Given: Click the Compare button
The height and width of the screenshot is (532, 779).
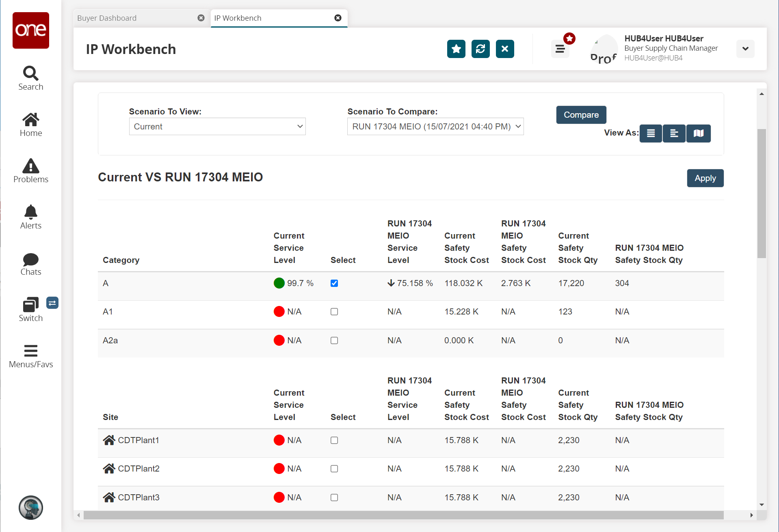Looking at the screenshot, I should [581, 115].
